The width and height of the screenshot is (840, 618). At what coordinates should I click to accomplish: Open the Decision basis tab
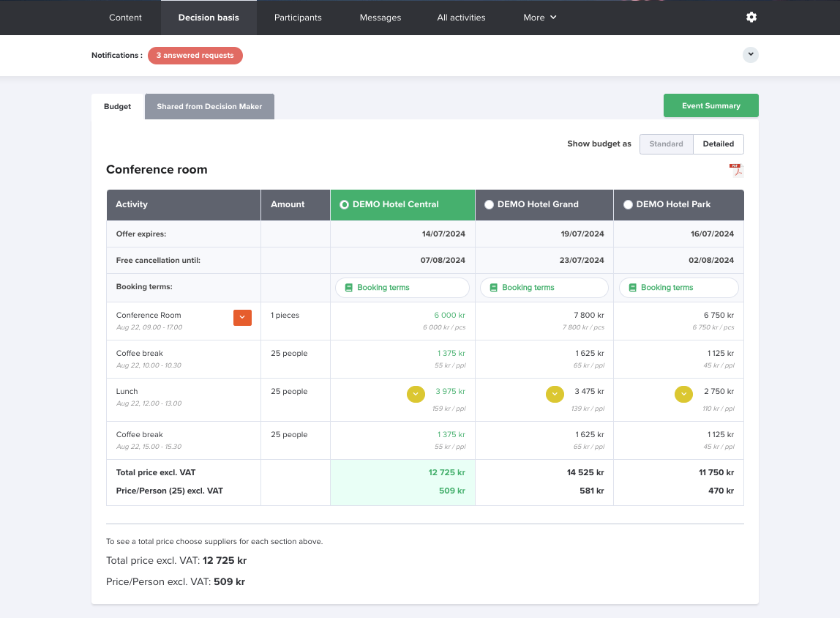coord(209,18)
